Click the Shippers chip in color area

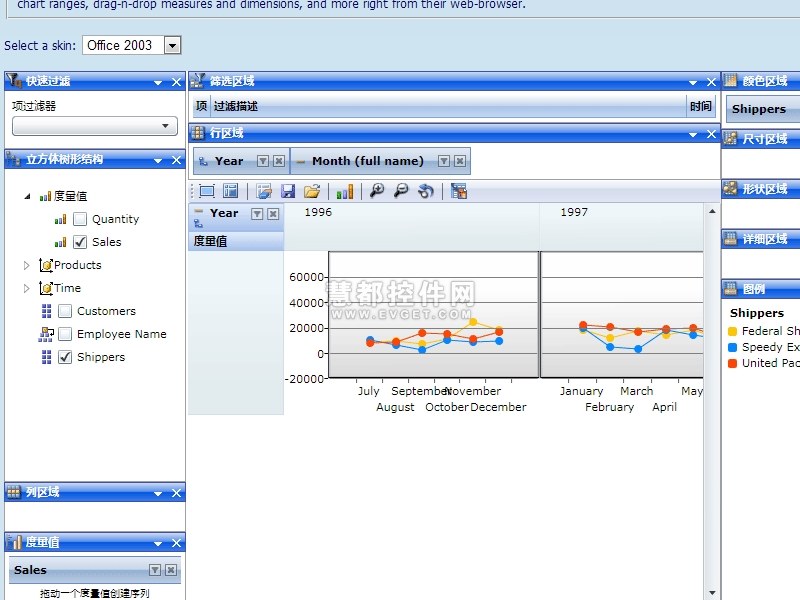(762, 109)
